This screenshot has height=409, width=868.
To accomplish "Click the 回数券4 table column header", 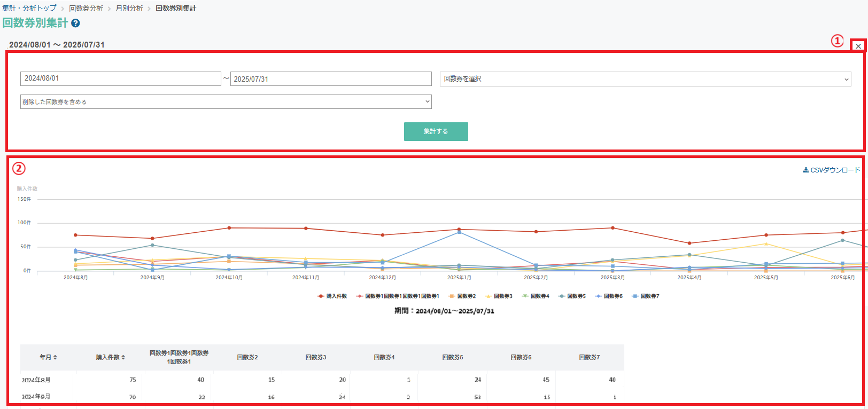I will click(384, 357).
